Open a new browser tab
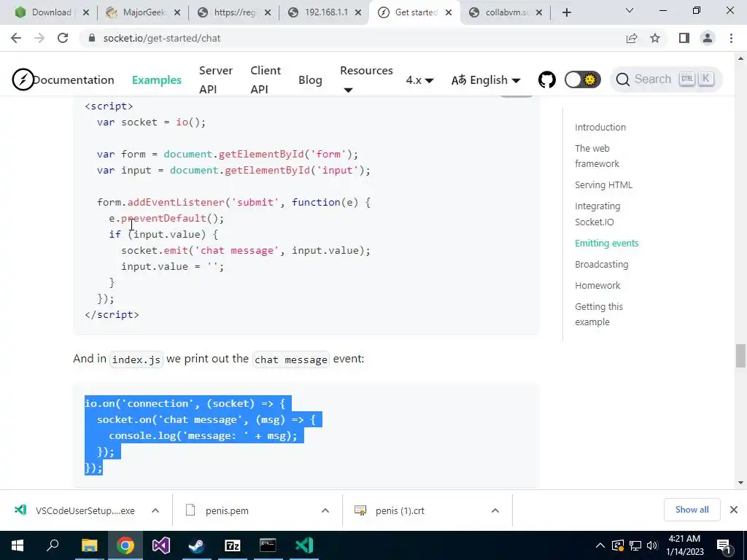 point(566,12)
